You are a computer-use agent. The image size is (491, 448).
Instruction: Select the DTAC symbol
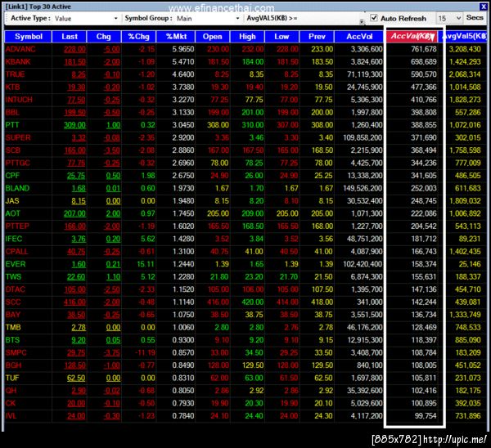pos(15,289)
